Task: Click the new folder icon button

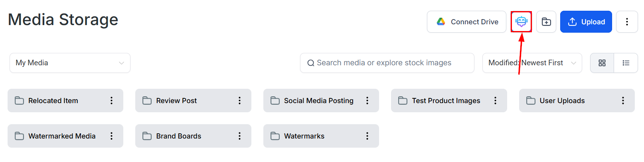Action: [x=546, y=21]
